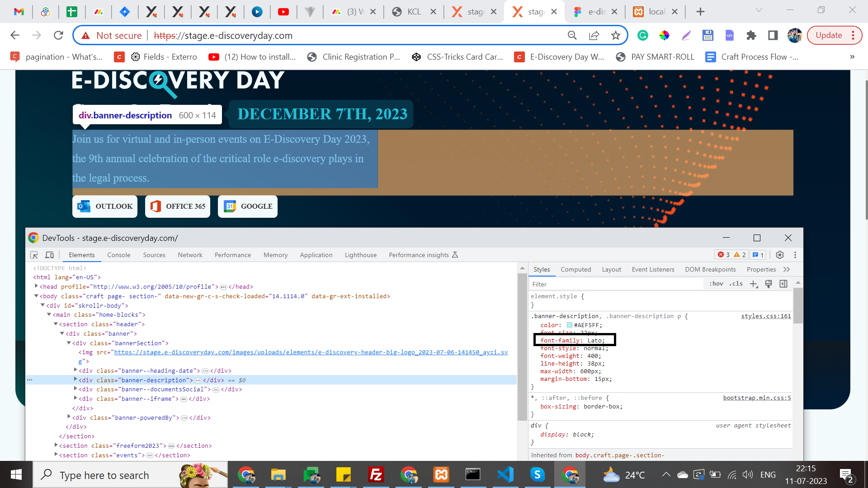Click the share page icon in address bar

(594, 35)
